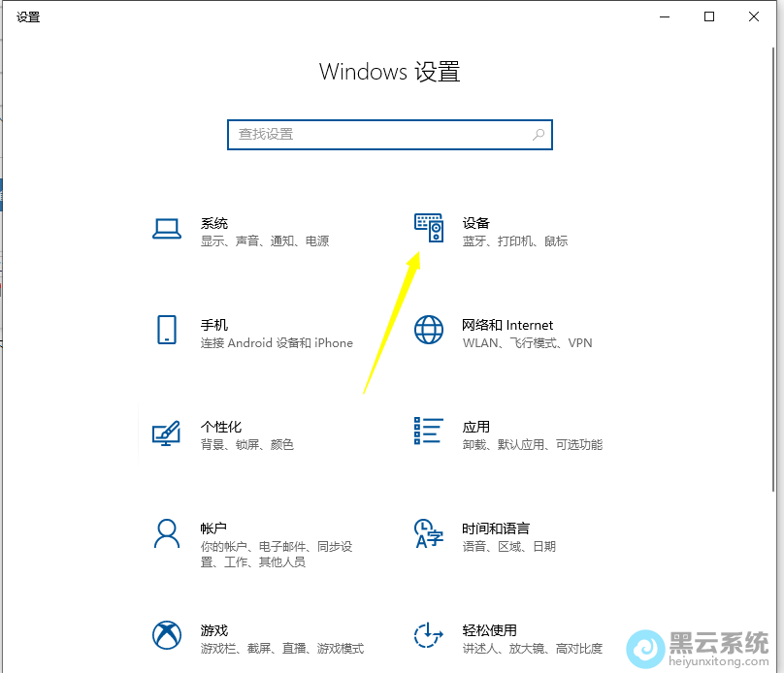Open 背景、锁屏、颜色 personalization options
Viewport: 784px width, 673px height.
[246, 444]
